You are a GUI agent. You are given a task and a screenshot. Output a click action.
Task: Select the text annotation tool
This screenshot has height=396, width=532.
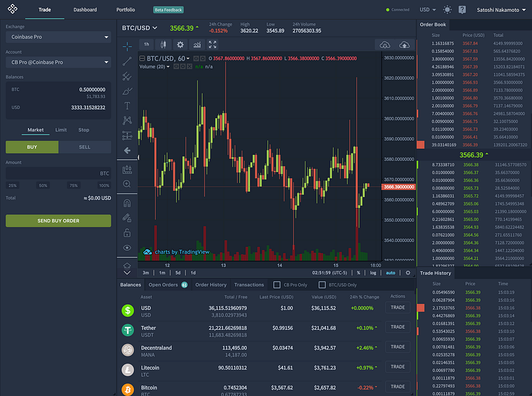127,106
